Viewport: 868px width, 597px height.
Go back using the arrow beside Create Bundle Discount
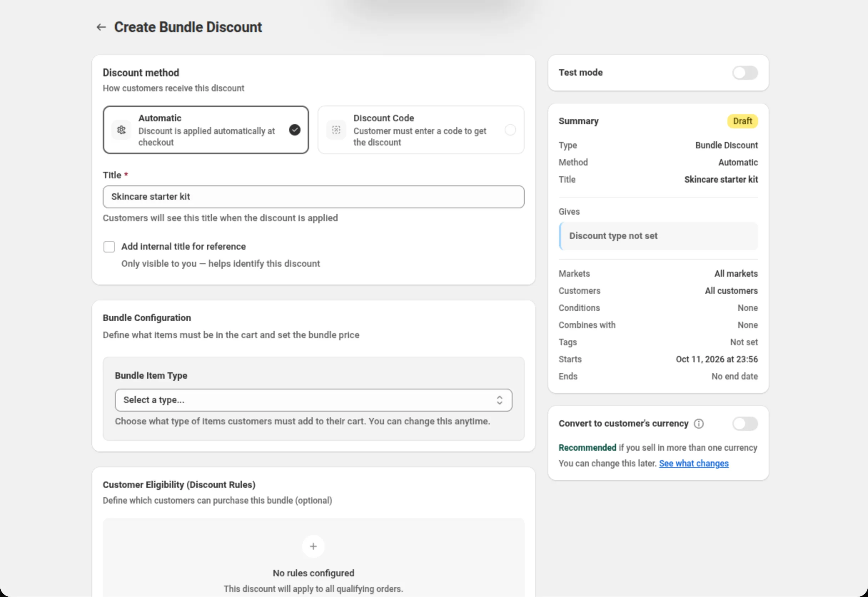pos(101,27)
